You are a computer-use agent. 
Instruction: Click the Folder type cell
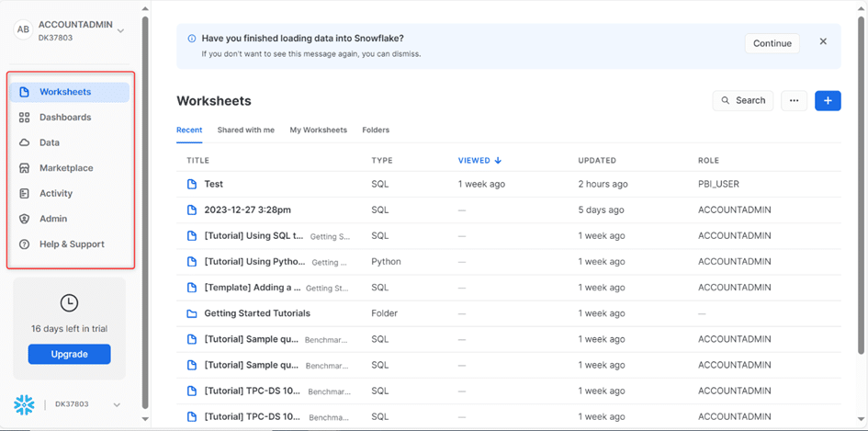point(385,313)
